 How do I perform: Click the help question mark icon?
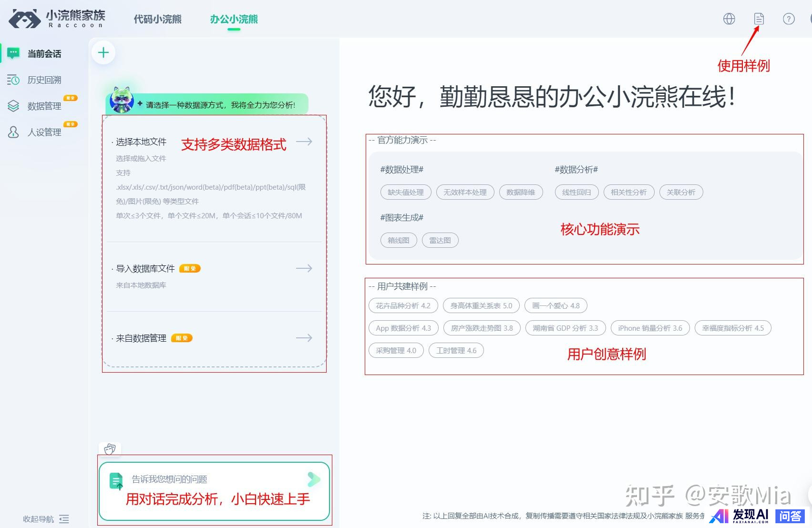[789, 19]
